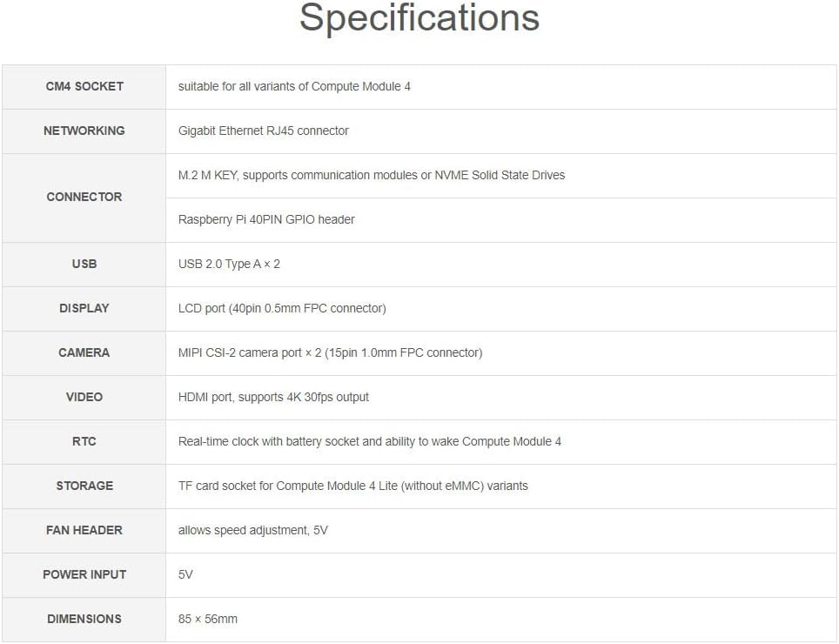Click the TF card socket description

[x=352, y=486]
